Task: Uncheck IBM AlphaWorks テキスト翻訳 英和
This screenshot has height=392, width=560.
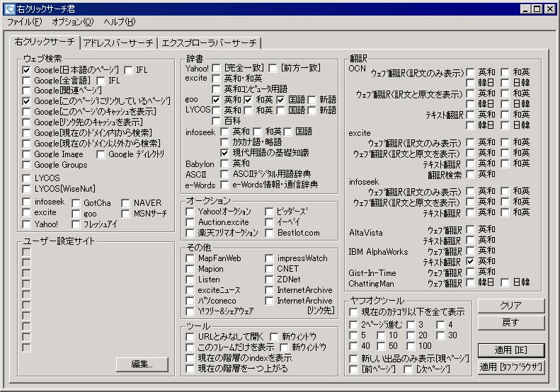Action: tap(470, 261)
